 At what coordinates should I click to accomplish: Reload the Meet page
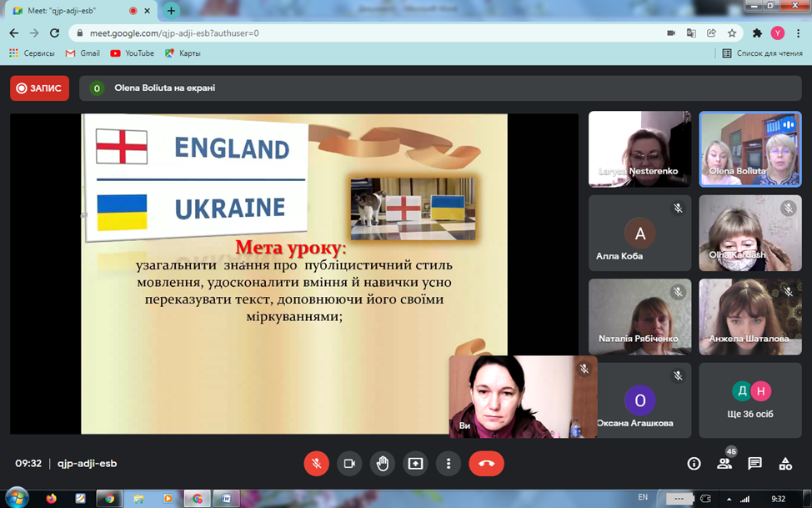[x=54, y=33]
